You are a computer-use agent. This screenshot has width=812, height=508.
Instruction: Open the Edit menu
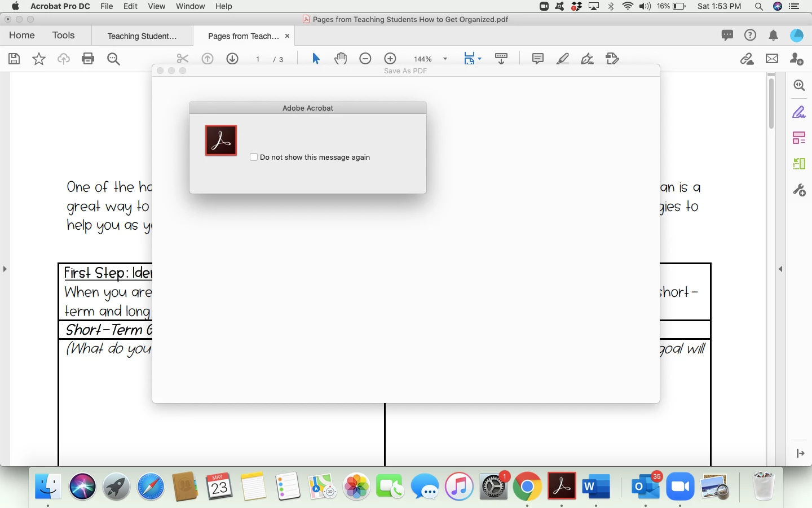(131, 6)
